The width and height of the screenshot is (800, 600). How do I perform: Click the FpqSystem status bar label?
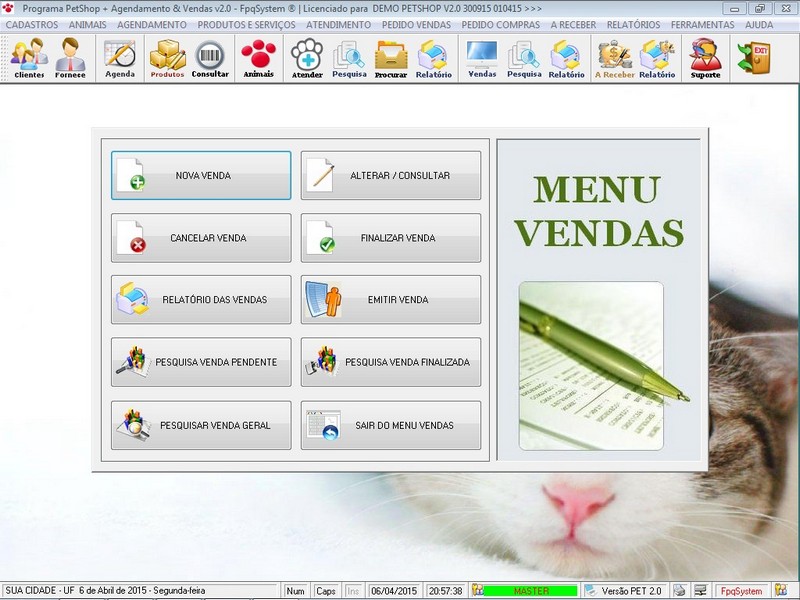tap(741, 591)
